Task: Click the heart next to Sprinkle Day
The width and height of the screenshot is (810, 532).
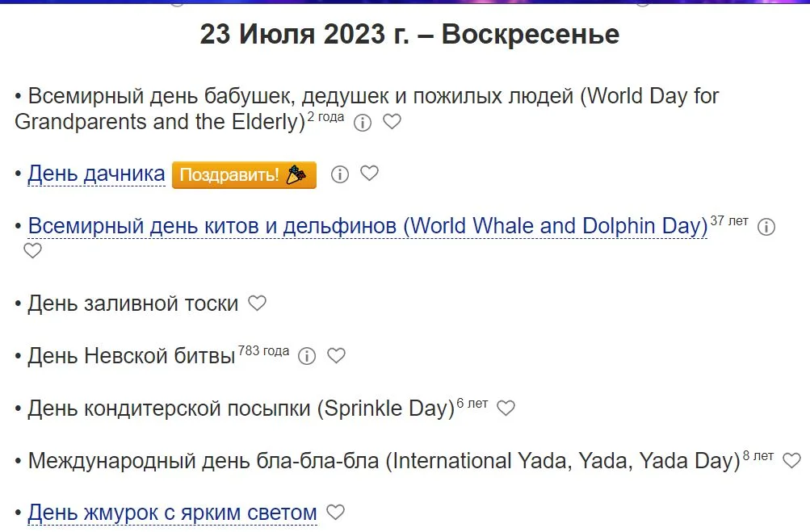Action: 506,408
